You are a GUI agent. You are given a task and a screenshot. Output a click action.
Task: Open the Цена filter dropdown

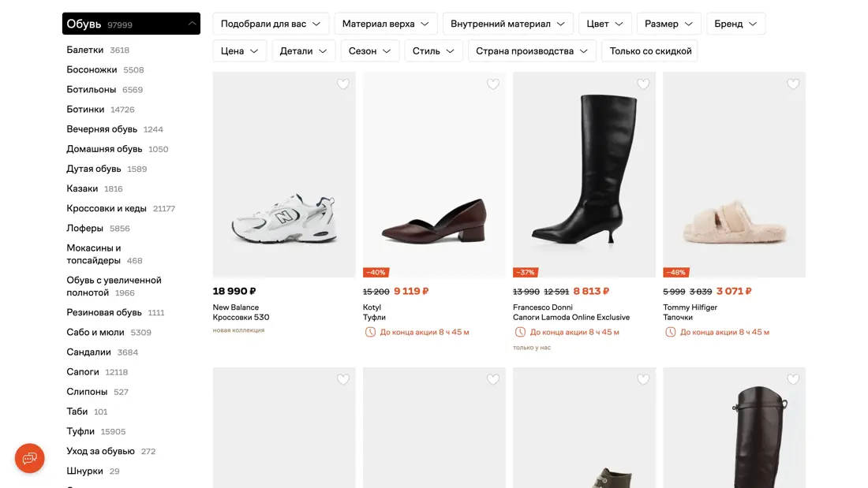(239, 51)
